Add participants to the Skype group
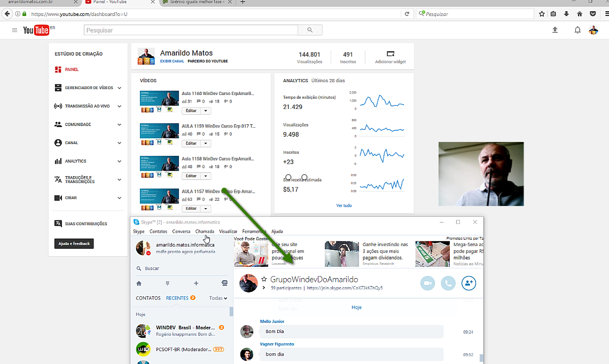The width and height of the screenshot is (609, 364). coord(469,283)
